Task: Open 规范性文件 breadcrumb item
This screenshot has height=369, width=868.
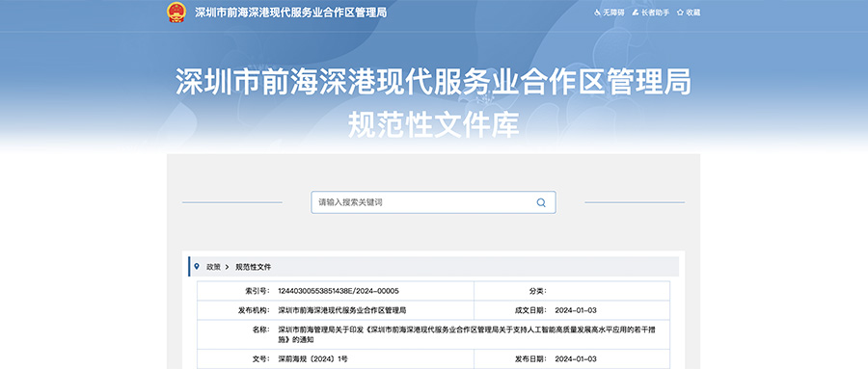Action: pyautogui.click(x=254, y=267)
